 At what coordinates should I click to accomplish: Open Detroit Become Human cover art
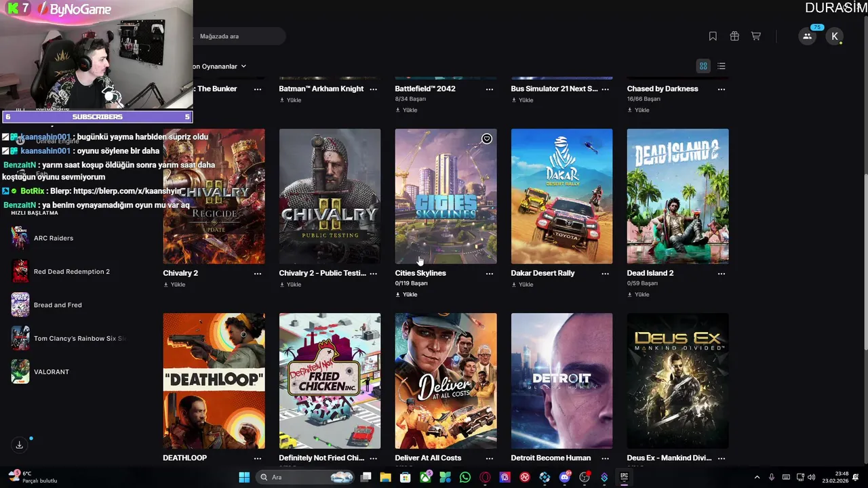point(561,381)
